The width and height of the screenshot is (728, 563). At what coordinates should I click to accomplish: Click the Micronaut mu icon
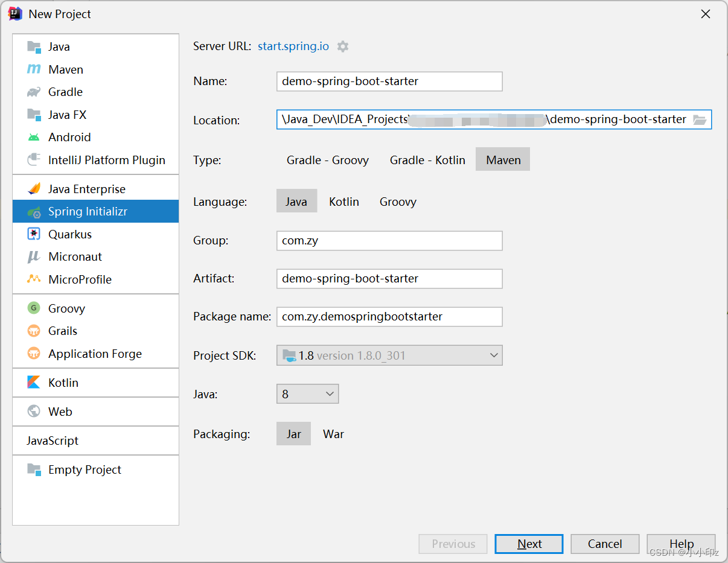(x=34, y=256)
